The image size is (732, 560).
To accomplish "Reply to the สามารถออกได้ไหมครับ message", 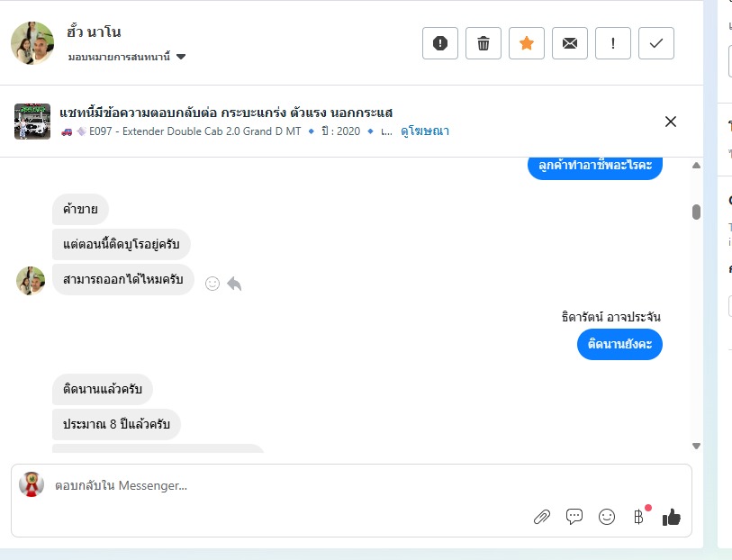I will point(234,284).
